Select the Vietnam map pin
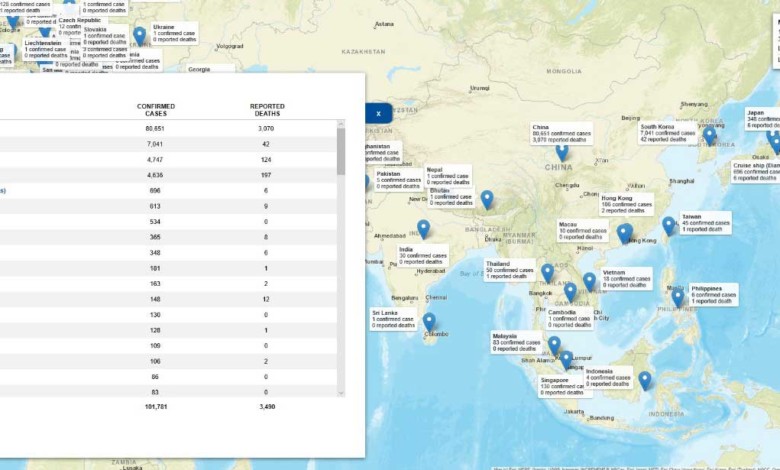 (589, 281)
